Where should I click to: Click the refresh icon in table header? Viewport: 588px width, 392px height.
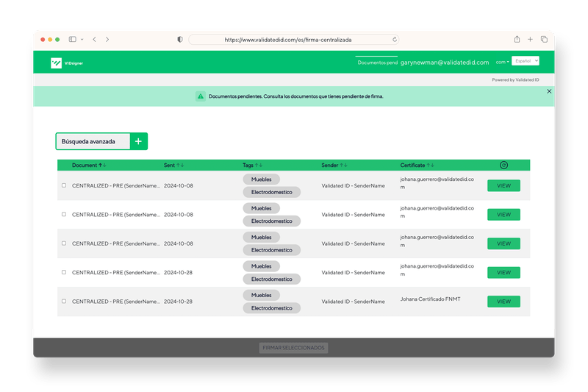(503, 165)
